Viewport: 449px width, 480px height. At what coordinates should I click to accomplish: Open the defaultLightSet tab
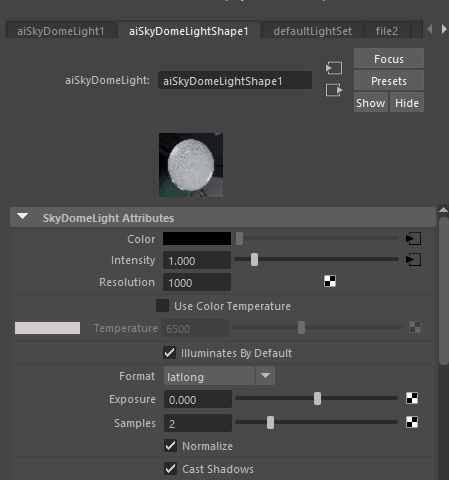(313, 31)
